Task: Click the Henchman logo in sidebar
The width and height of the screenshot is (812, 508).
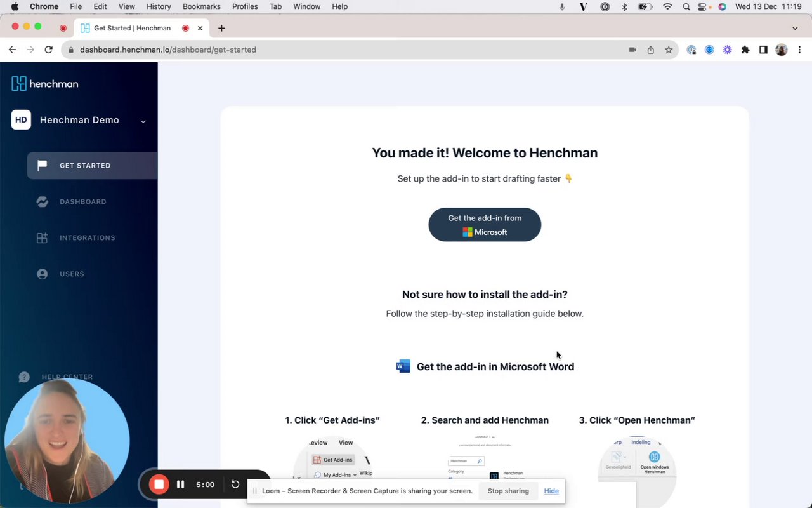Action: click(45, 83)
